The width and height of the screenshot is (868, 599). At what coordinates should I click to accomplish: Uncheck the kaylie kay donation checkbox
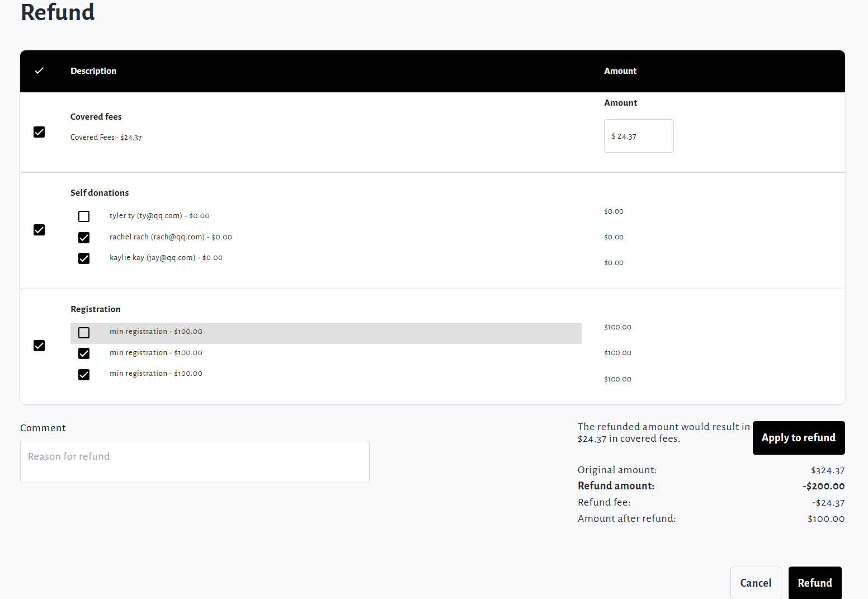pyautogui.click(x=84, y=258)
